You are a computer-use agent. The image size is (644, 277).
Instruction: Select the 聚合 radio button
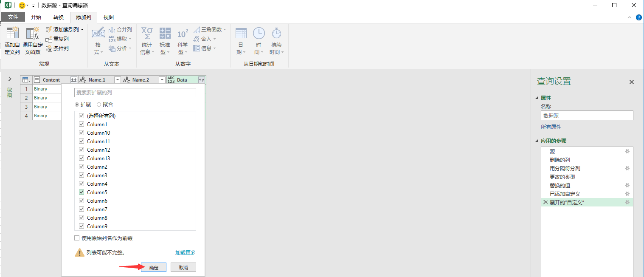tap(99, 104)
